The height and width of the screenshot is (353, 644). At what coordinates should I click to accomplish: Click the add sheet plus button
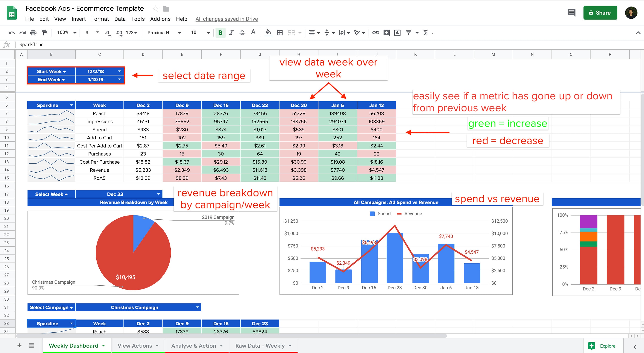(19, 345)
